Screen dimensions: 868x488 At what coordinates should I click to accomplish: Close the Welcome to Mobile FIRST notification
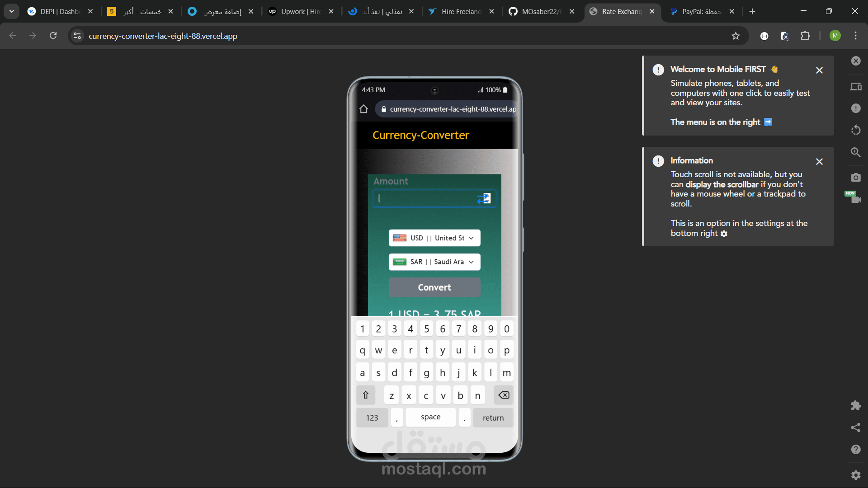[819, 70]
